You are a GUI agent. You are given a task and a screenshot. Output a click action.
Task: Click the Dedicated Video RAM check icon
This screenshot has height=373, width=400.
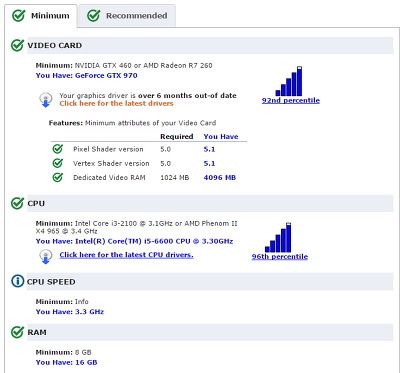point(58,178)
